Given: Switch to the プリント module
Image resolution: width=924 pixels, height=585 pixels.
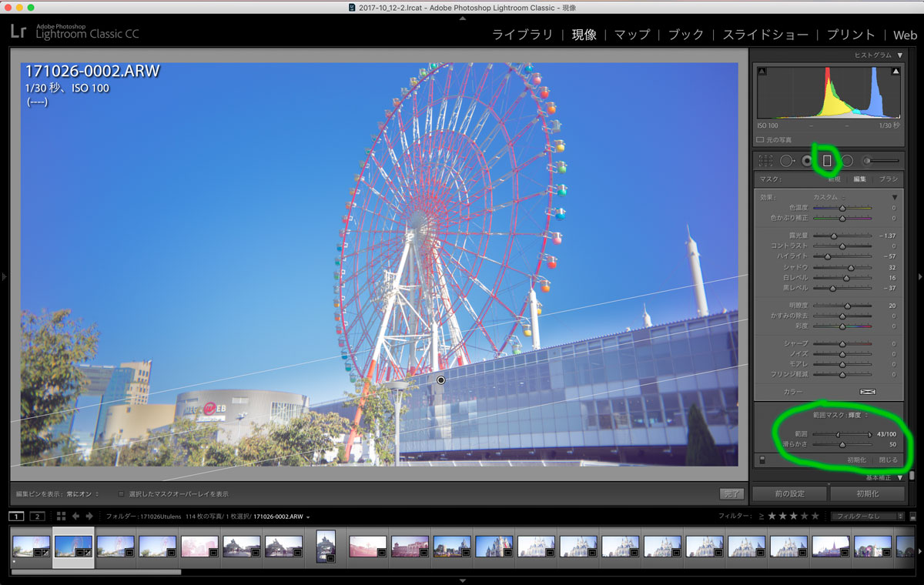Looking at the screenshot, I should (851, 35).
